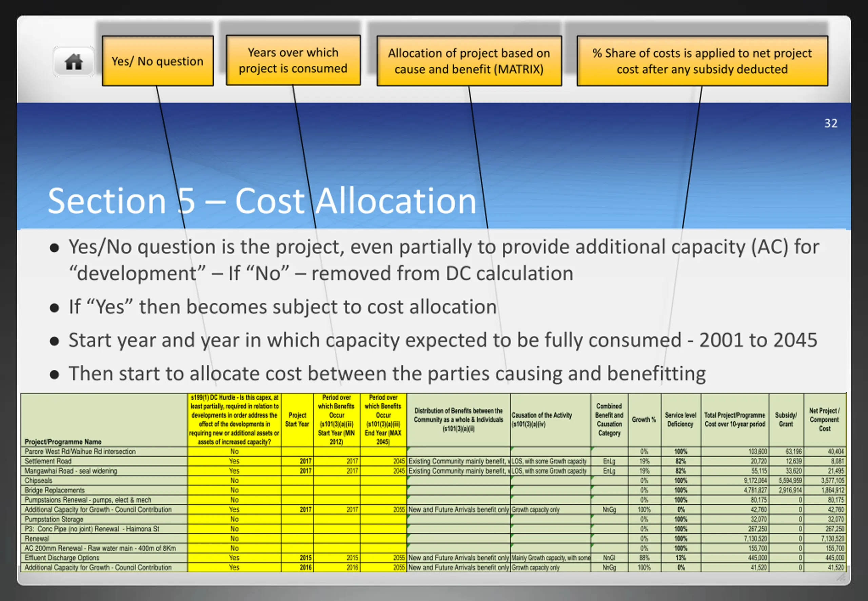Click the 'Growth %' column header
The image size is (868, 601).
[x=644, y=420]
